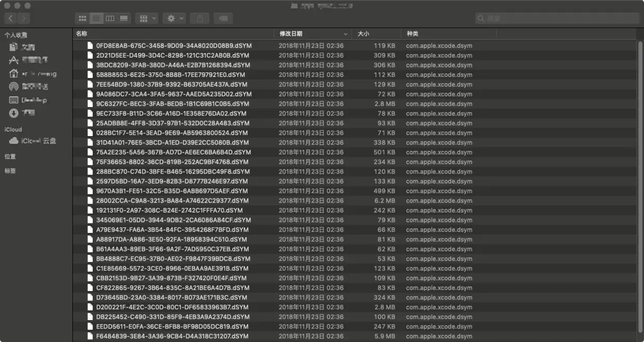This screenshot has width=644, height=342.
Task: Select file 288BC870-C74D-3BFE-B465-16295DBC49F8.dSYM
Action: click(x=173, y=172)
